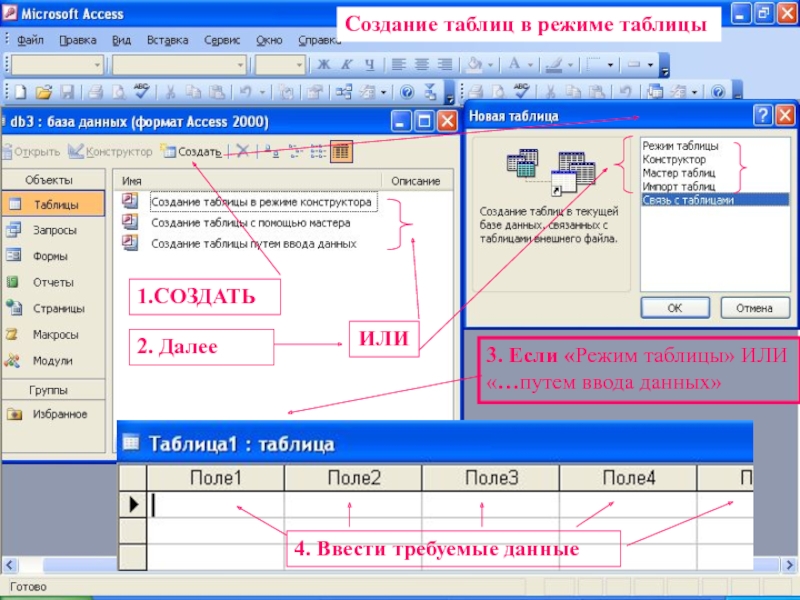
Task: Click the Properties icon left of Relationships
Action: click(x=314, y=92)
